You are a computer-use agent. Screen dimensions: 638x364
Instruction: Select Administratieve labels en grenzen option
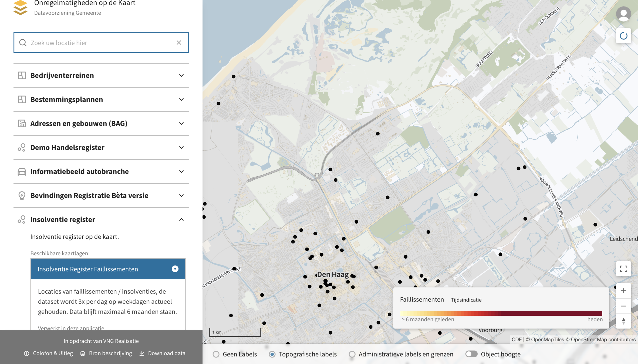click(x=352, y=354)
